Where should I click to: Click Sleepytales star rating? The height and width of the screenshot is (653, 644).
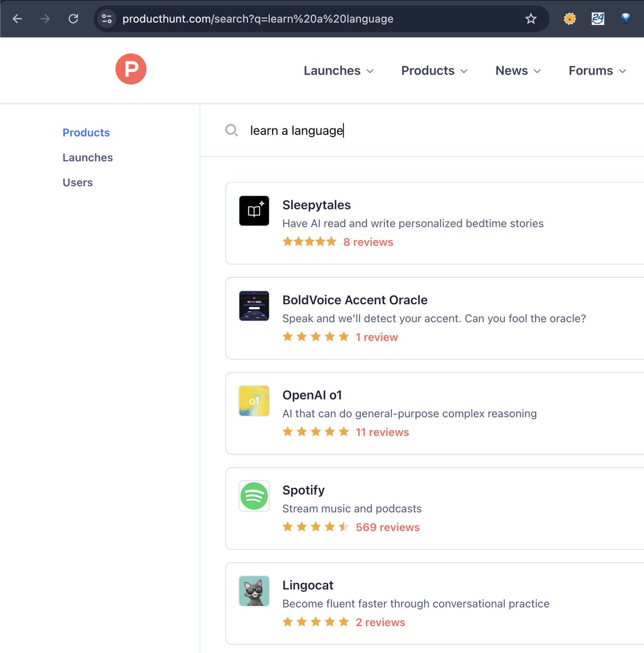pos(310,242)
